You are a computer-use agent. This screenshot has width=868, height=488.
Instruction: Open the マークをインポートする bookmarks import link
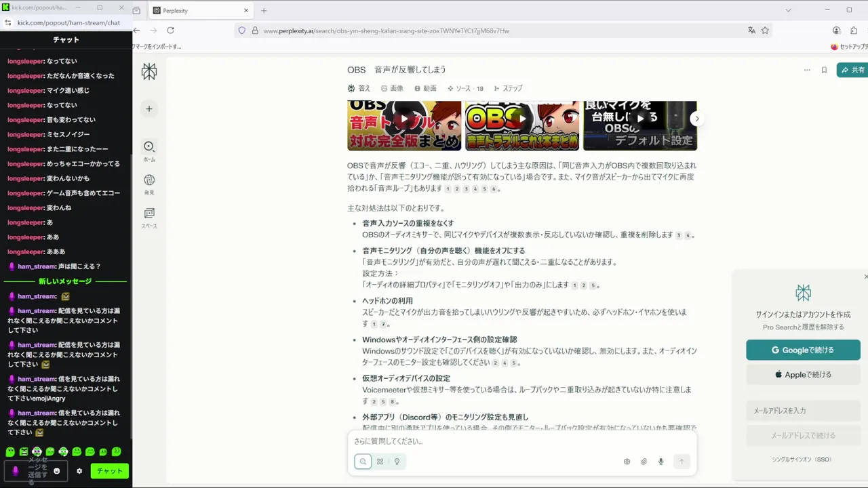coord(157,47)
